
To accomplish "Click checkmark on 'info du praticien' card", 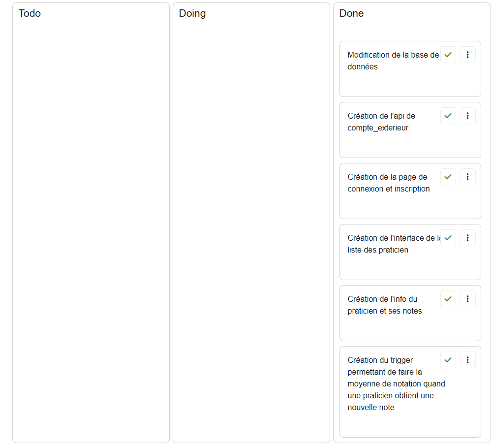I will [x=448, y=299].
